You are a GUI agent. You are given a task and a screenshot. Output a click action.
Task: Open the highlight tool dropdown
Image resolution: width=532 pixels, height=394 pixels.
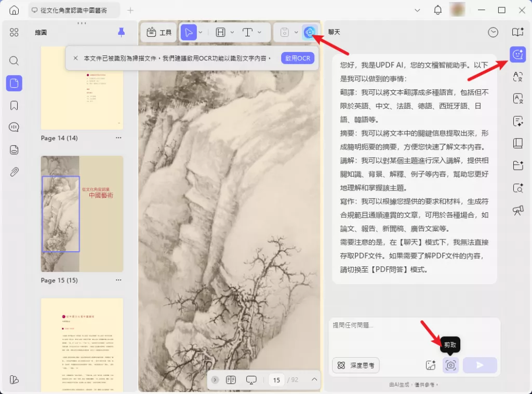(x=232, y=32)
